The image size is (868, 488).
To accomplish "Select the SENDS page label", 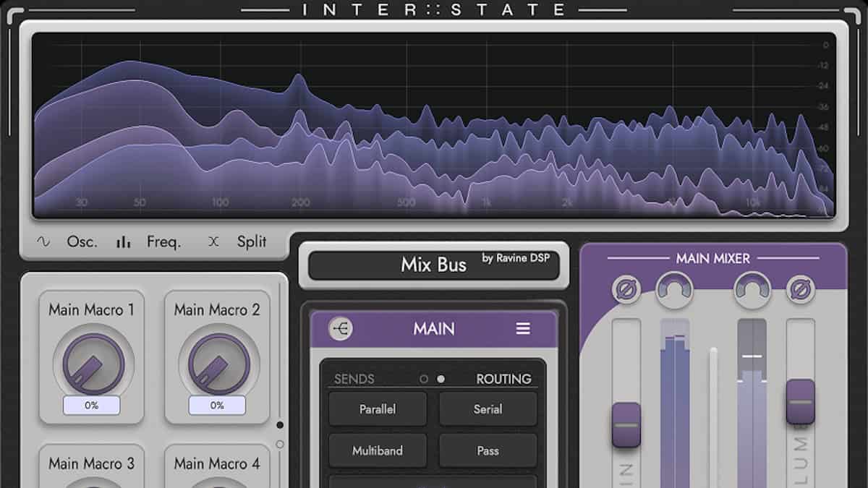I will point(354,379).
